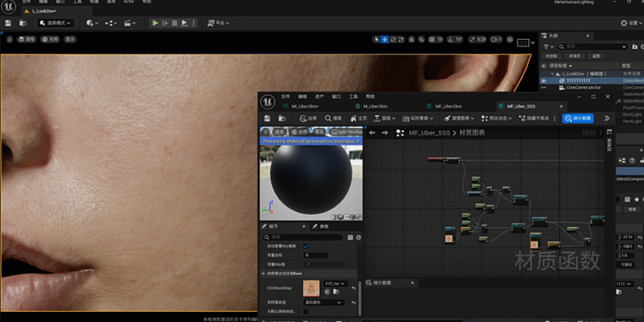
Task: Toggle Details property matrix grid icon
Action: coord(350,237)
